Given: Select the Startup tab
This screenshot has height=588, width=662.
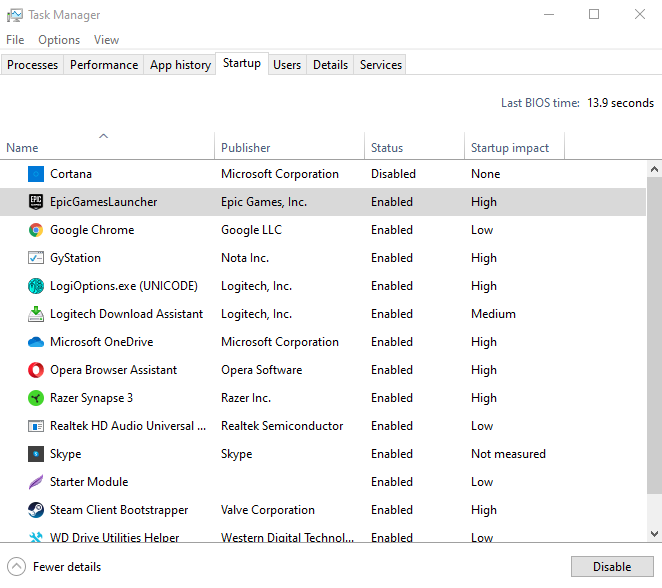Looking at the screenshot, I should pos(242,63).
